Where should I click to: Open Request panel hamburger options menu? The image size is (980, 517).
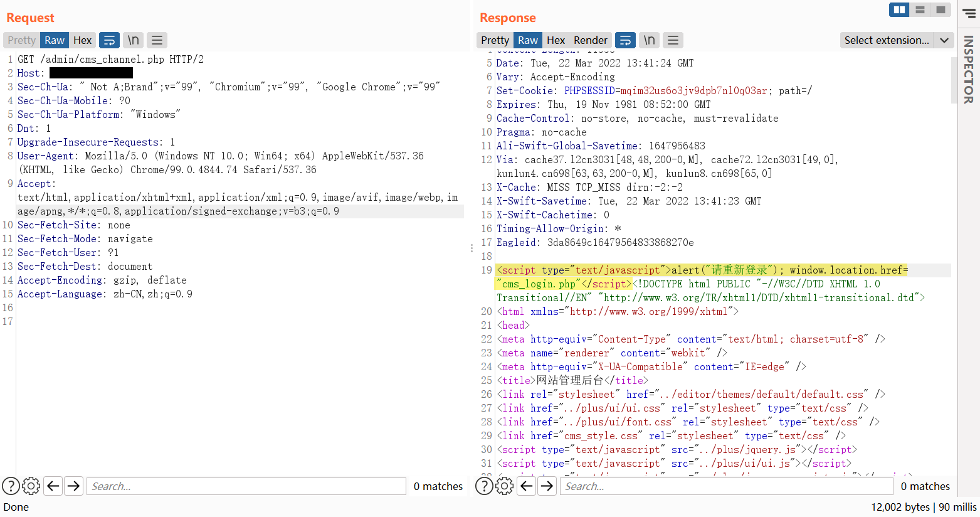157,40
